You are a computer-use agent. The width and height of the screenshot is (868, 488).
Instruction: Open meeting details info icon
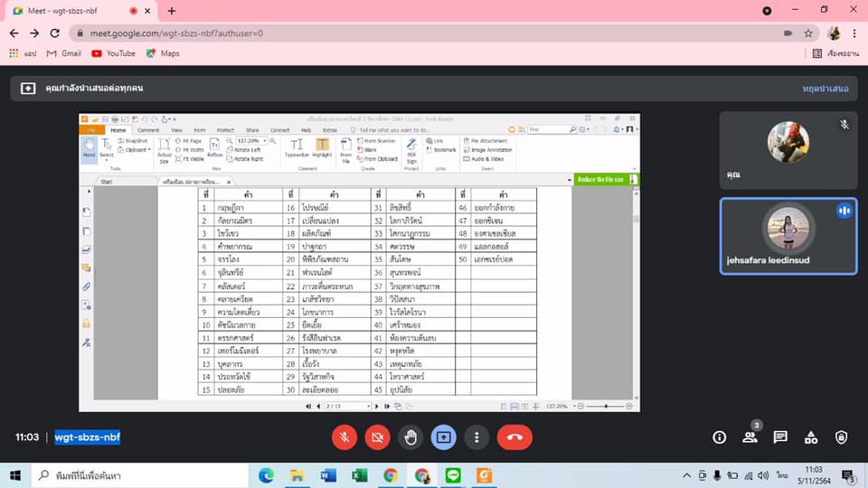719,437
